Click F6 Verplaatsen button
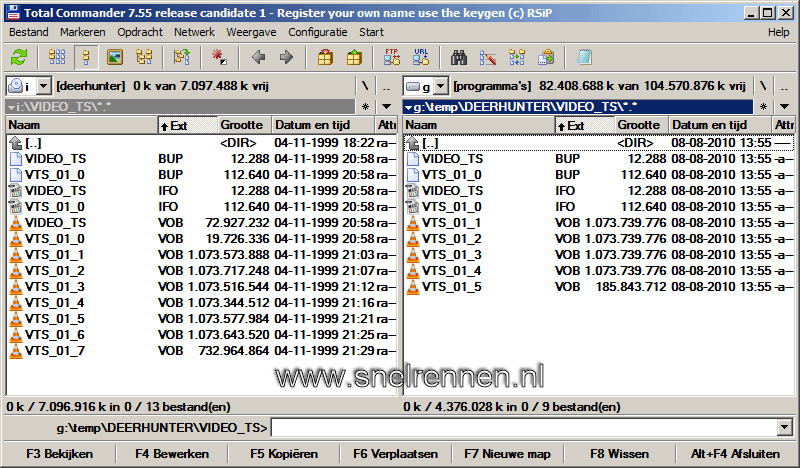The width and height of the screenshot is (800, 468). [395, 454]
